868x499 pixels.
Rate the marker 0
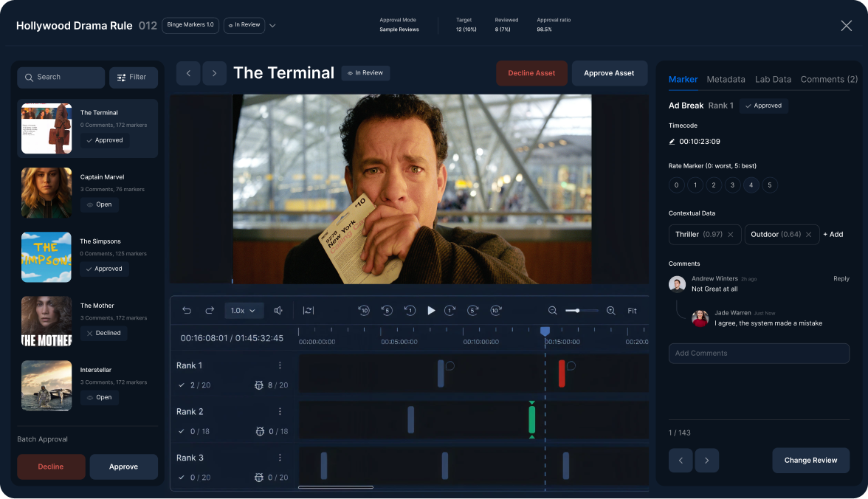coord(676,185)
